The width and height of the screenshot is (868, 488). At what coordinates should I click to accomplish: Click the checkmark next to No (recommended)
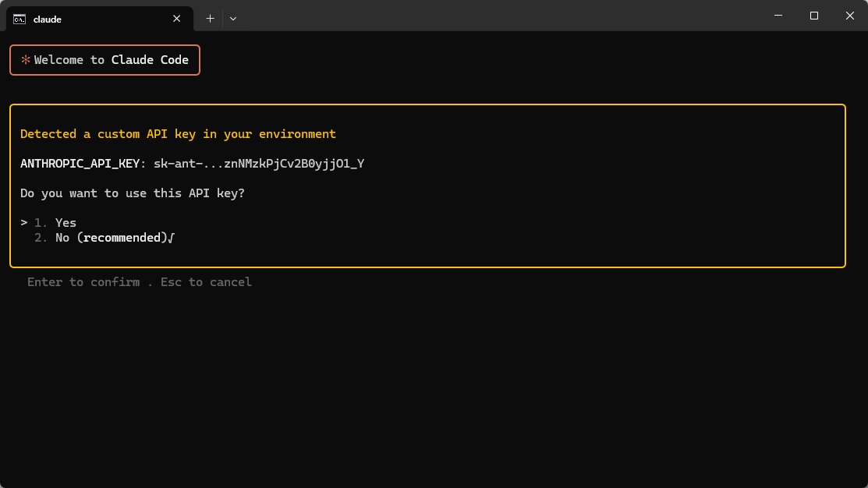(x=171, y=238)
